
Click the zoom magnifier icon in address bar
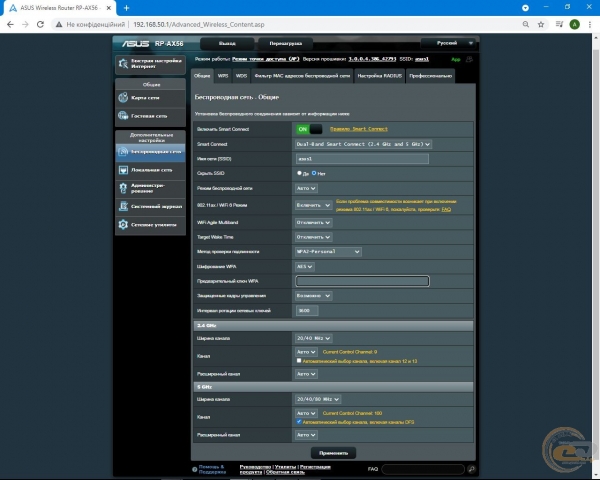click(526, 24)
